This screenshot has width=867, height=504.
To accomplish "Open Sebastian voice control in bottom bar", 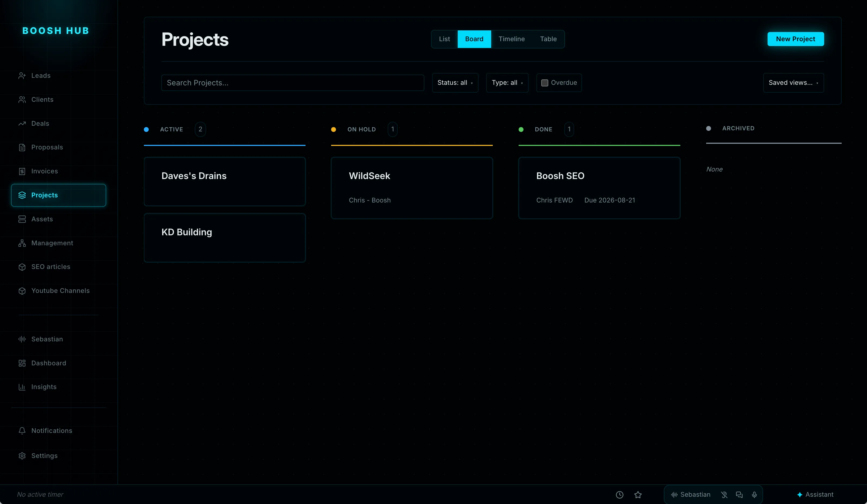I will [x=691, y=495].
